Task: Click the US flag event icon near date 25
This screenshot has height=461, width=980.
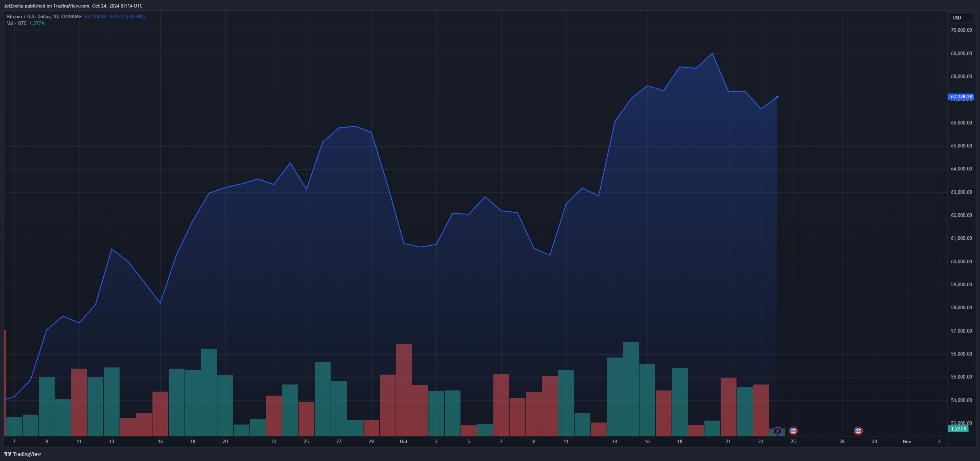Action: click(x=793, y=430)
